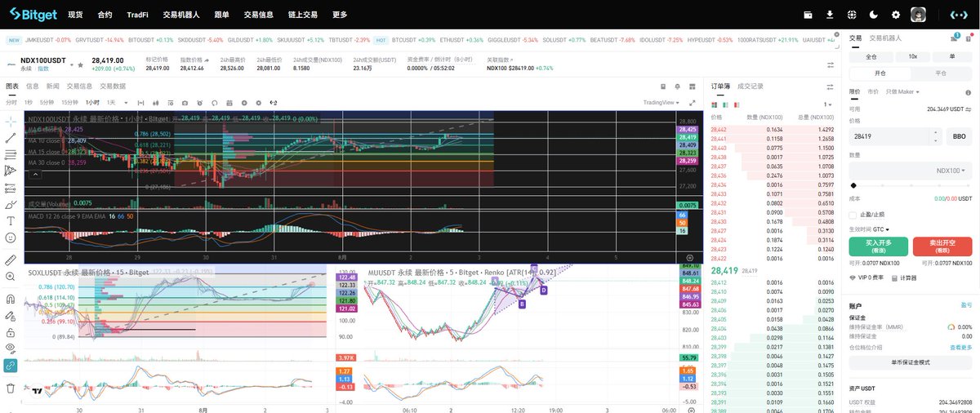Toggle NDX100USDT favorite star

tap(81, 64)
